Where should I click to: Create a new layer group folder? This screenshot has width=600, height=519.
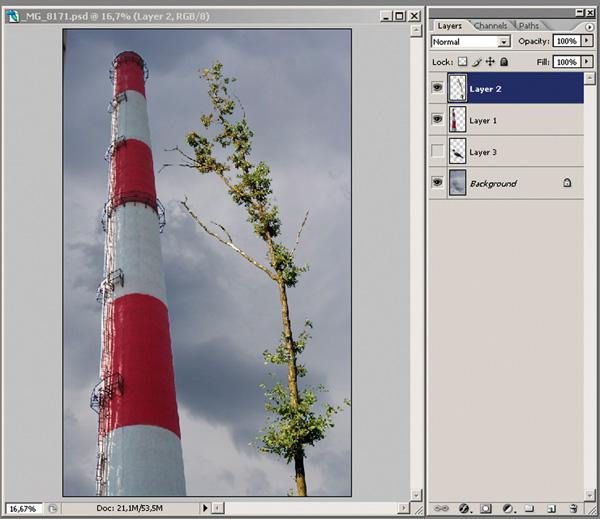click(529, 508)
